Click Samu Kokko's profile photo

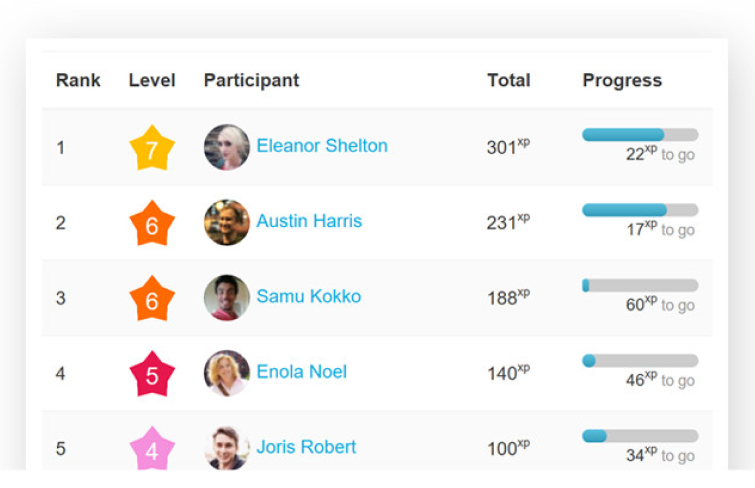227,297
